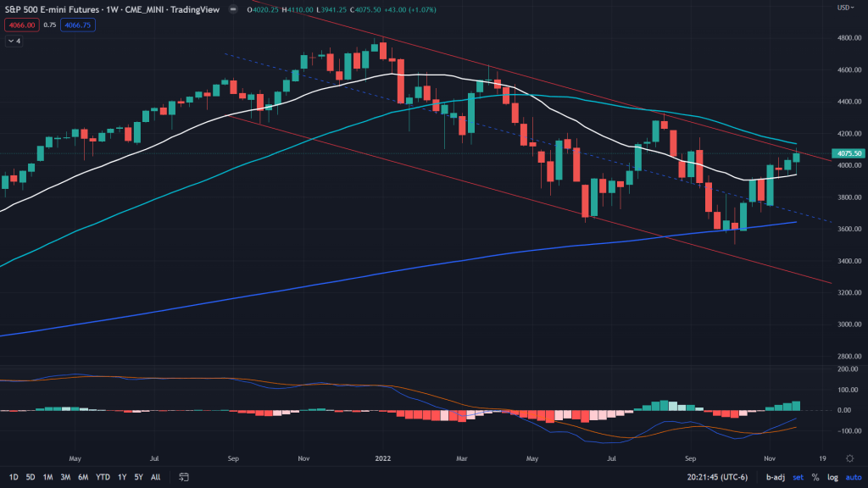The image size is (868, 488).
Task: Show the All time range
Action: (155, 477)
